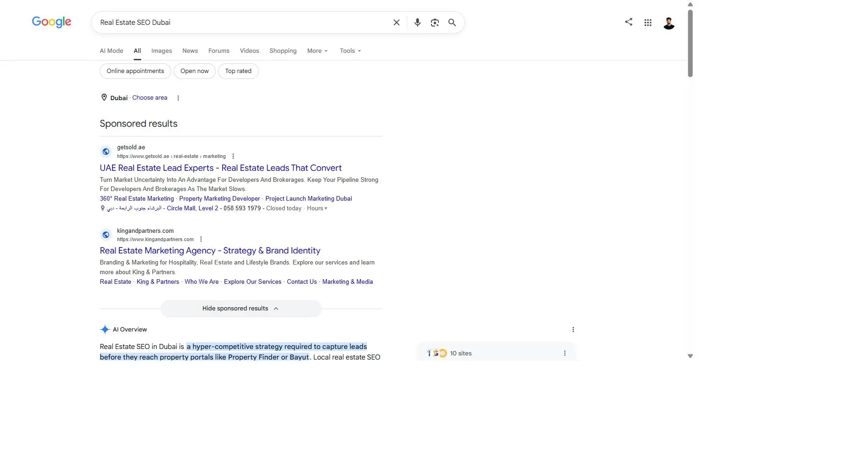Switch to Shopping tab

click(283, 51)
